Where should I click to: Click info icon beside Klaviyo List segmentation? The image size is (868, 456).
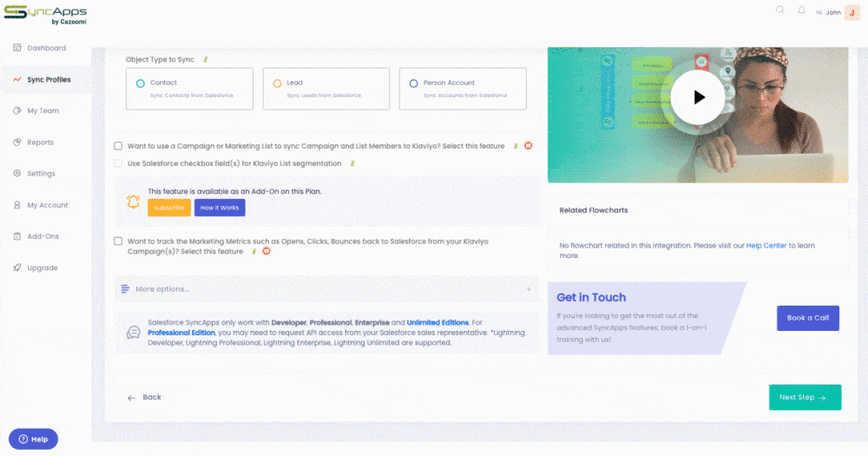tap(352, 163)
